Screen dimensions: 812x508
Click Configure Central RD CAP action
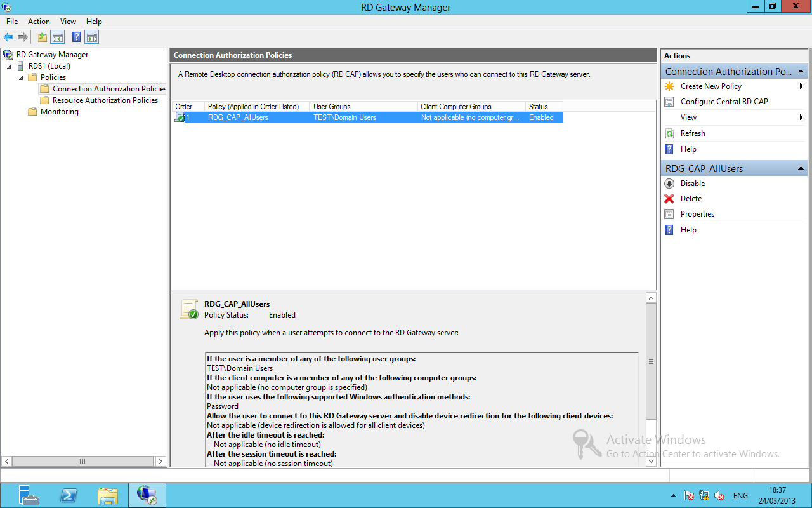point(724,102)
